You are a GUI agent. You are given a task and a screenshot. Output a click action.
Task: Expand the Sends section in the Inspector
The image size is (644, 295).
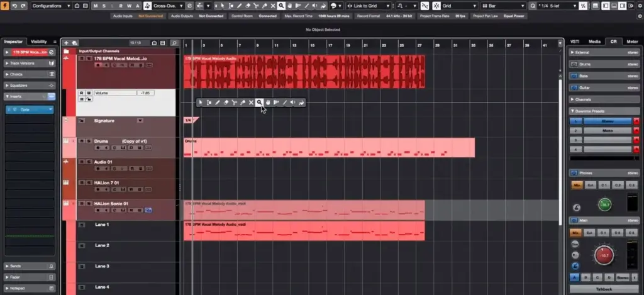coord(30,266)
